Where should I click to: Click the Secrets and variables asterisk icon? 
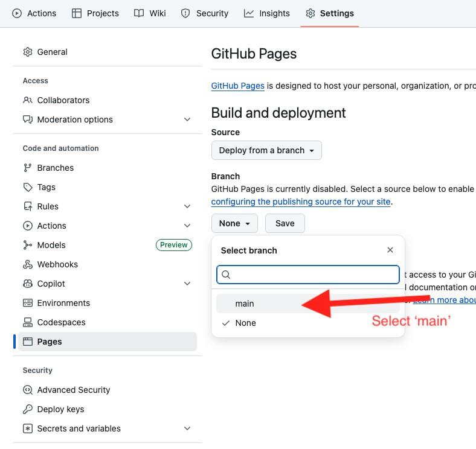[x=28, y=428]
